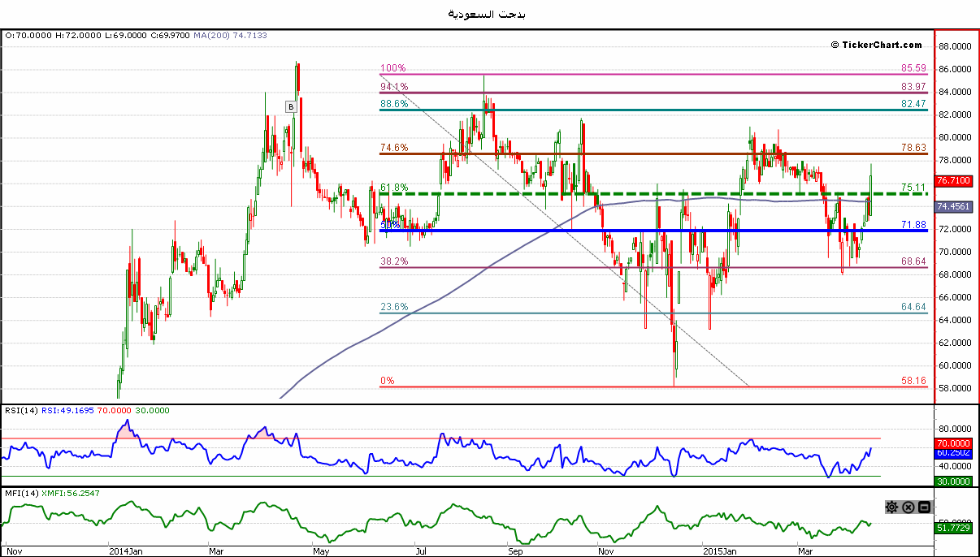The height and width of the screenshot is (557, 980).
Task: Click the 74.4561 moving average tag
Action: point(953,207)
